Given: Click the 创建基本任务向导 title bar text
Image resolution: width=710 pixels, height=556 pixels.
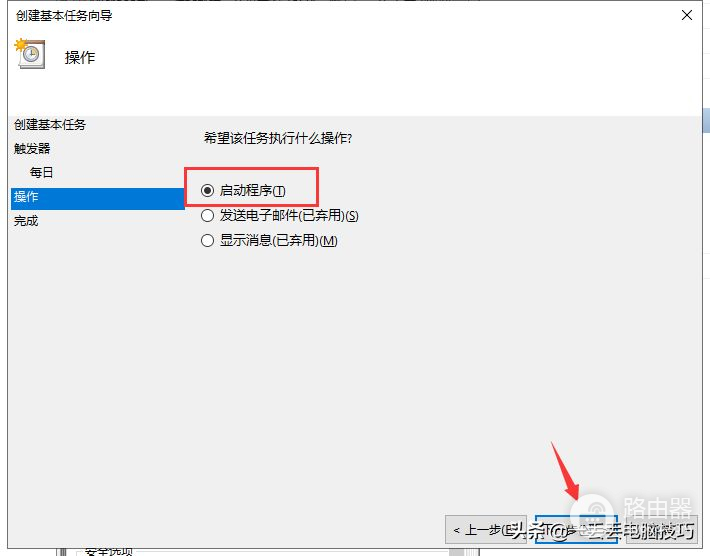Looking at the screenshot, I should pyautogui.click(x=64, y=15).
